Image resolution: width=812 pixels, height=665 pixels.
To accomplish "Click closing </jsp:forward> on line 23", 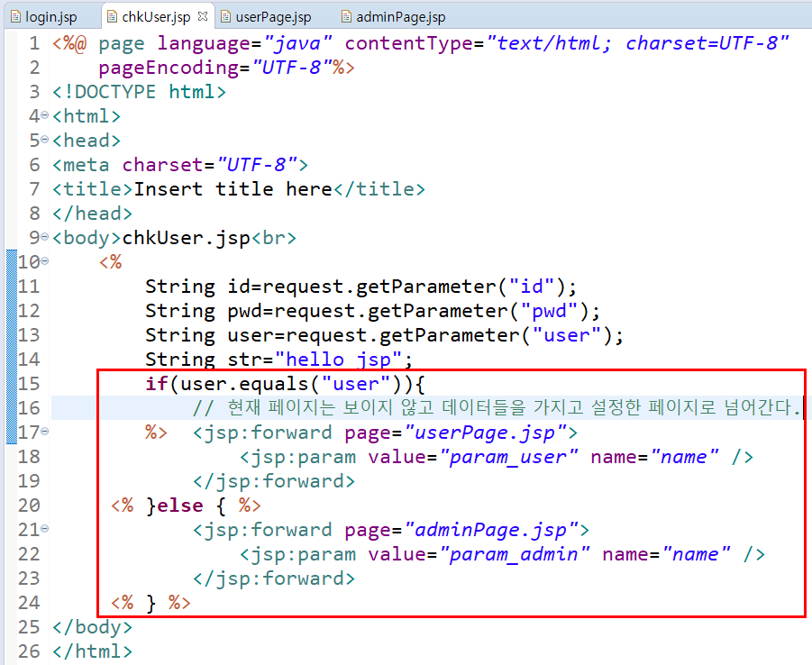I will (x=273, y=578).
